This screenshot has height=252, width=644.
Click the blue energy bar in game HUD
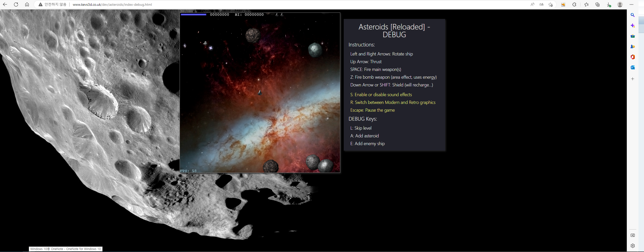[194, 14]
